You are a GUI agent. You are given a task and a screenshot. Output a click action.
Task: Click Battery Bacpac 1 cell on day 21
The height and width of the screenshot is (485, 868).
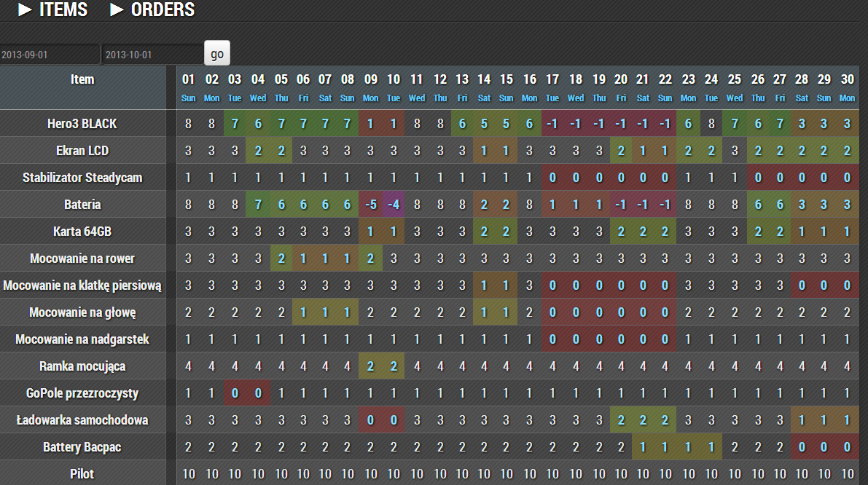pyautogui.click(x=643, y=447)
